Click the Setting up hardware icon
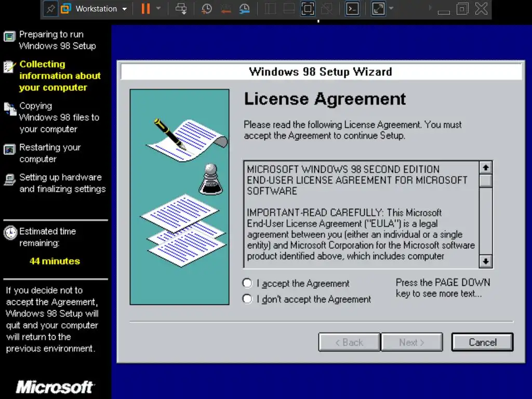Screen dimensions: 532x399 coord(9,179)
